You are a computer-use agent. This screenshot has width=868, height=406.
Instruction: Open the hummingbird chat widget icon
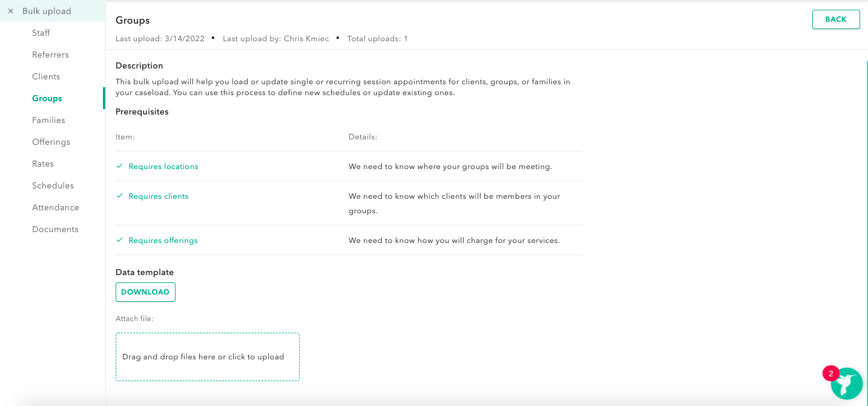tap(846, 384)
